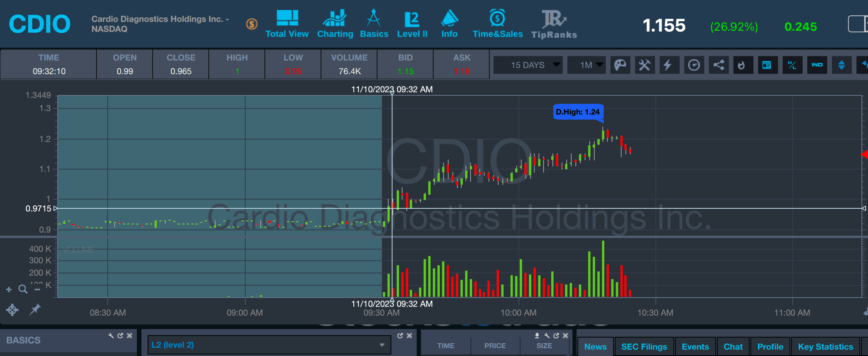Screen dimensions: 868x356
Task: Click the VOLUME value 76.4K
Action: pos(349,71)
